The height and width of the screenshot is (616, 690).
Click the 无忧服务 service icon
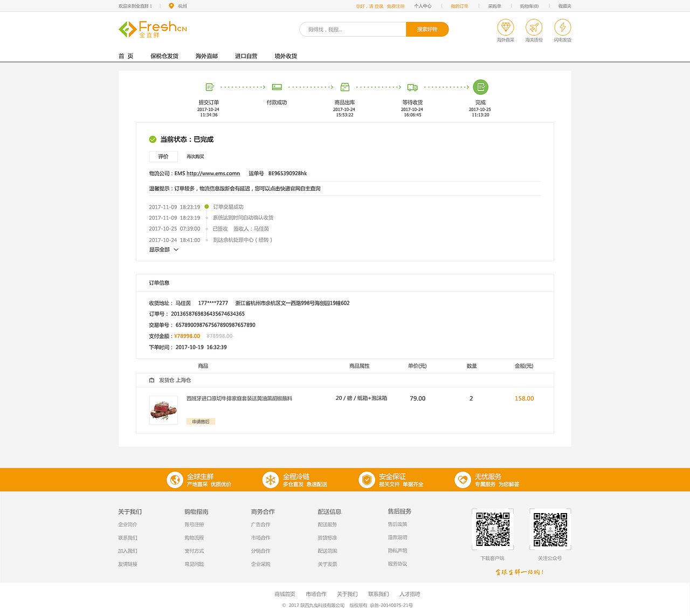pos(463,480)
